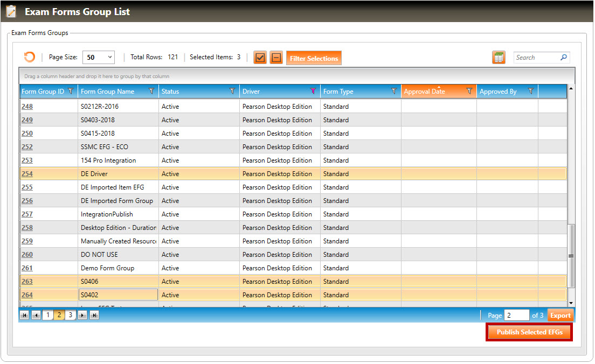Click the select all checkmark icon

[x=260, y=58]
